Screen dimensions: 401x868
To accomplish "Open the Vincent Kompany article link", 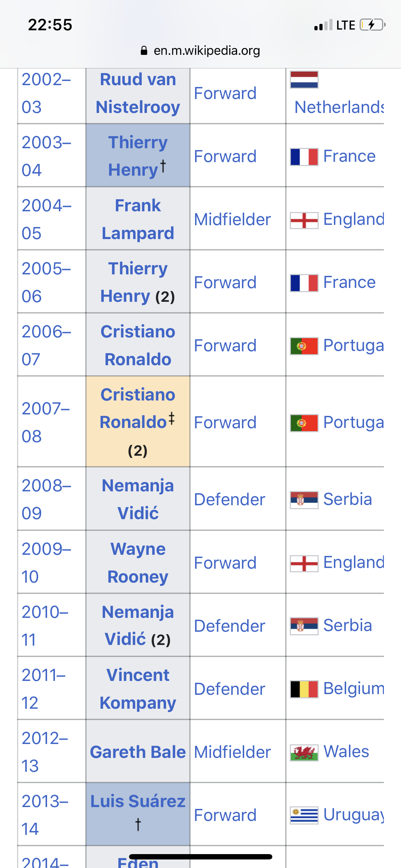I will (x=138, y=689).
